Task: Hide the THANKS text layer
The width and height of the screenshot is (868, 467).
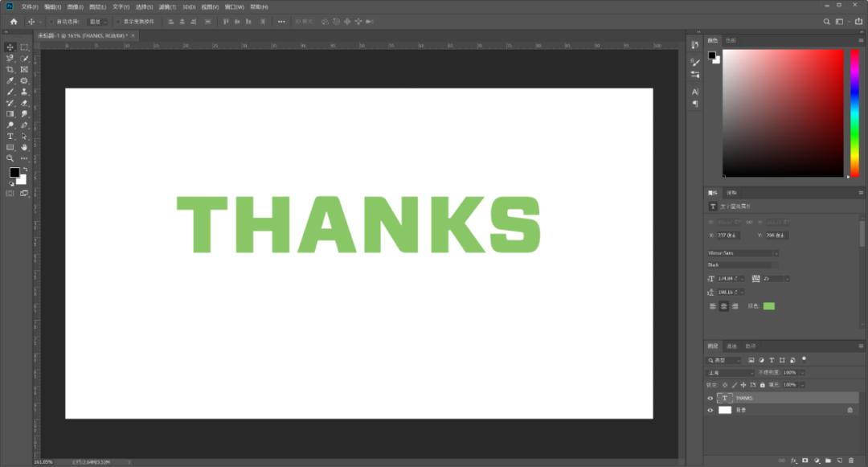Action: click(710, 398)
